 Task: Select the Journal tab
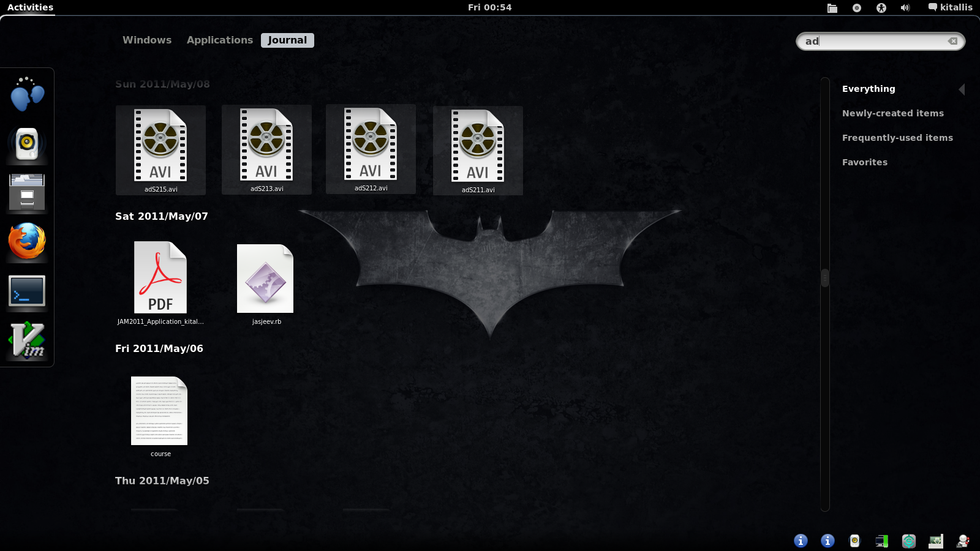(x=287, y=40)
